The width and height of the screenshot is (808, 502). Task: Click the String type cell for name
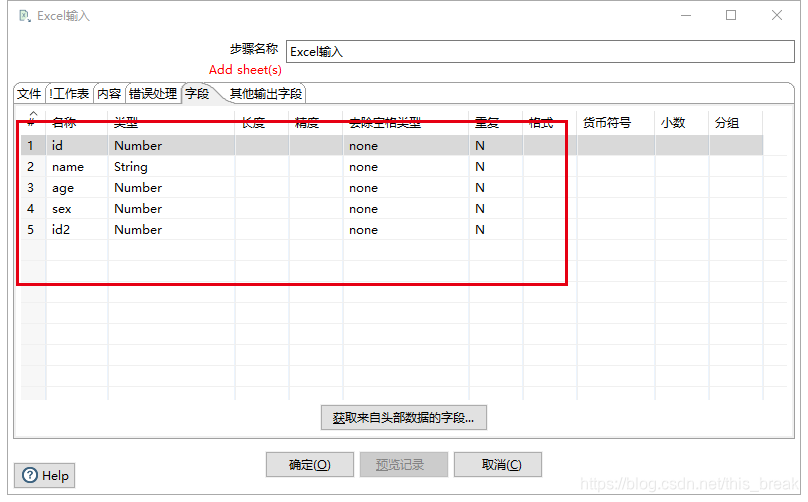172,167
